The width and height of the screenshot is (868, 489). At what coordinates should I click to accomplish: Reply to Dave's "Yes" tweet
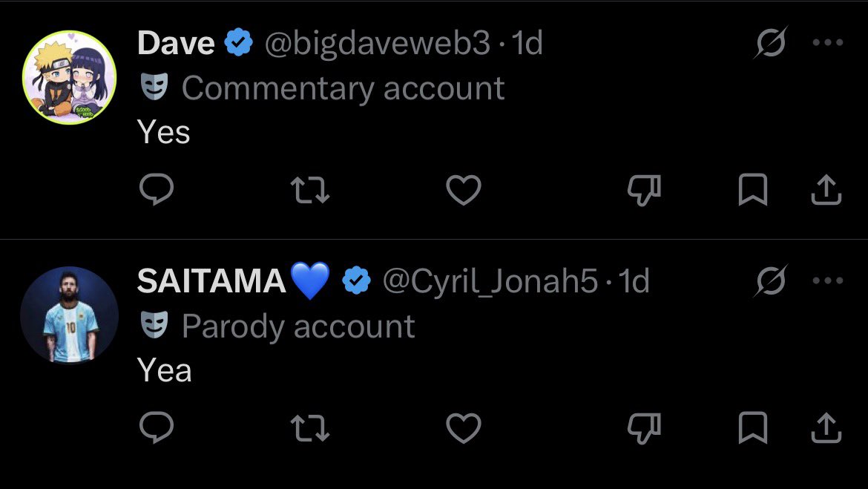[x=157, y=189]
